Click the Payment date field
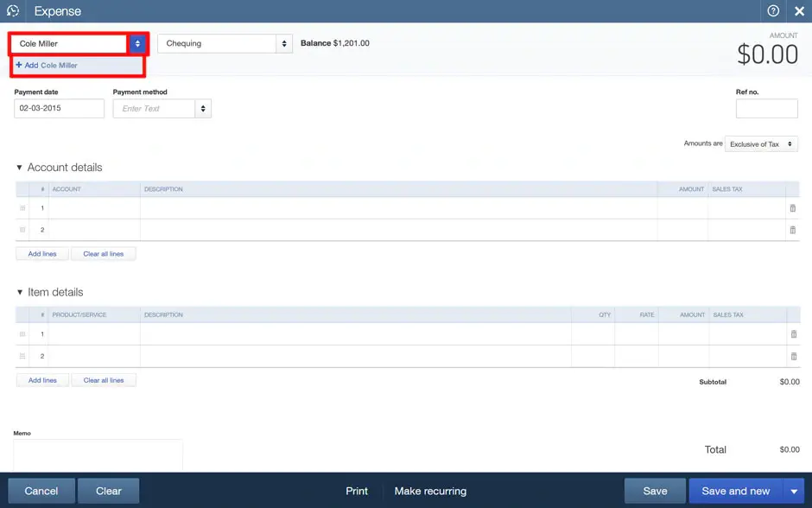Viewport: 812px width, 508px height. click(59, 108)
